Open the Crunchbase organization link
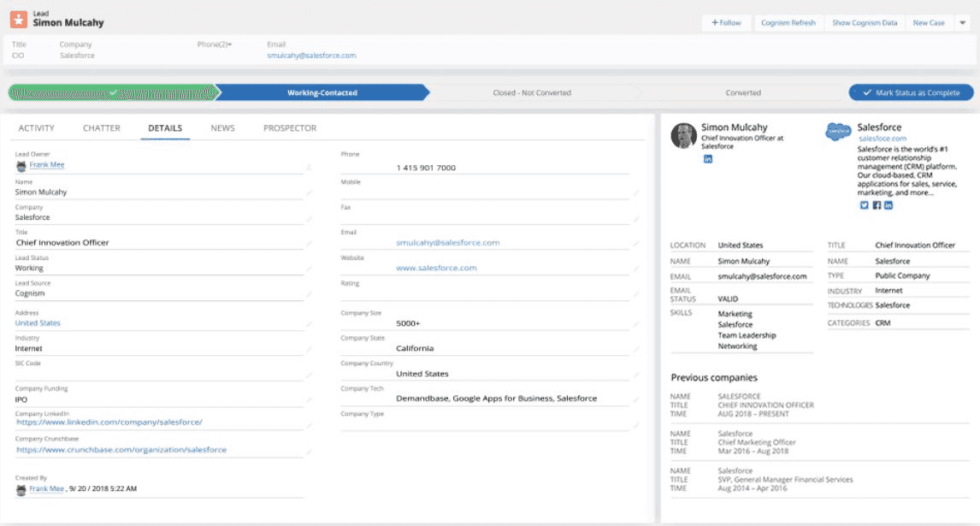This screenshot has width=980, height=526. (121, 450)
